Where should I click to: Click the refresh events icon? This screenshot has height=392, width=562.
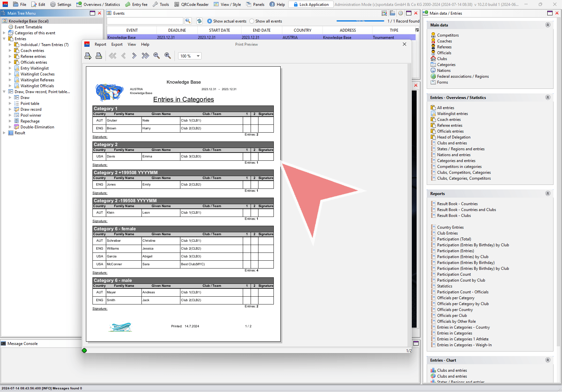point(199,21)
